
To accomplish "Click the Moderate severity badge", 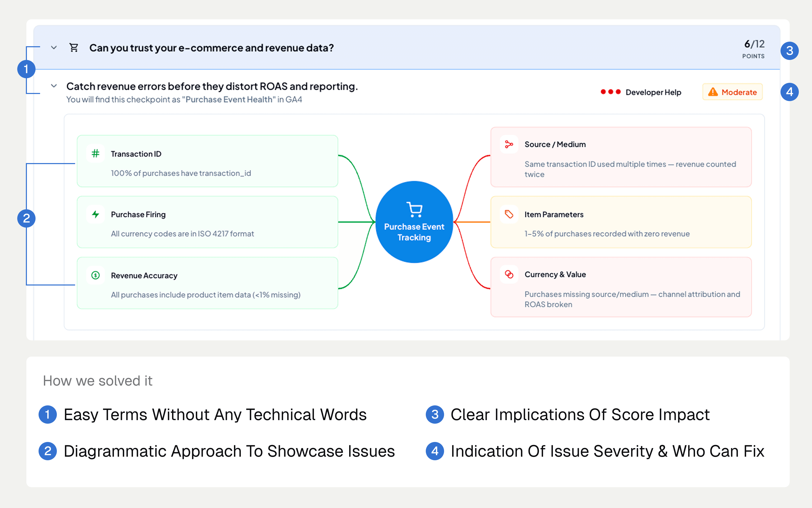I will tap(733, 92).
